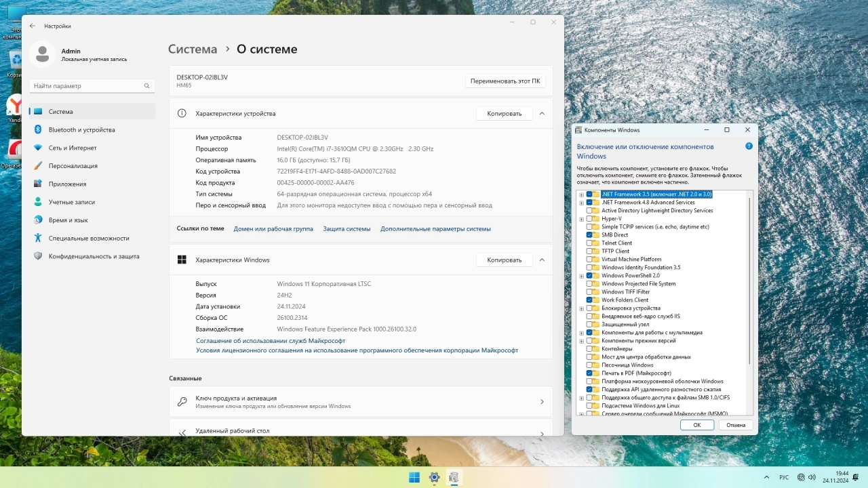Click accessibility icon for Специальные возможности
Screen dimensions: 868x488
pyautogui.click(x=38, y=238)
